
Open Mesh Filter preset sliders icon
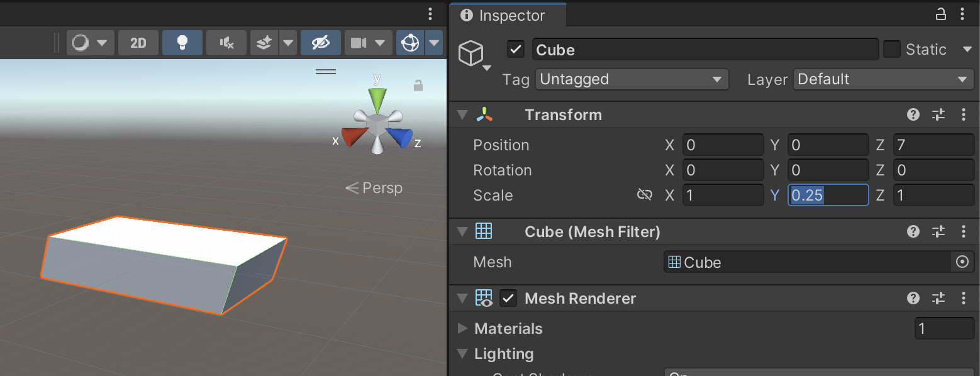938,232
